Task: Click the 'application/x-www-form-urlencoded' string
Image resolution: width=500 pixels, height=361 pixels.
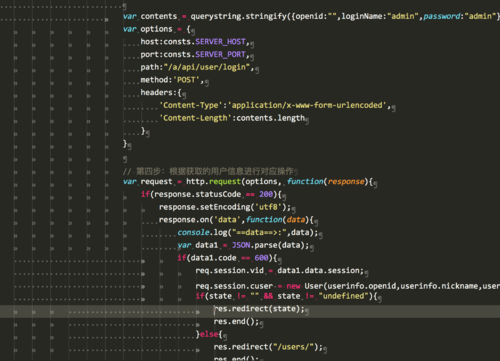Action: pos(307,105)
